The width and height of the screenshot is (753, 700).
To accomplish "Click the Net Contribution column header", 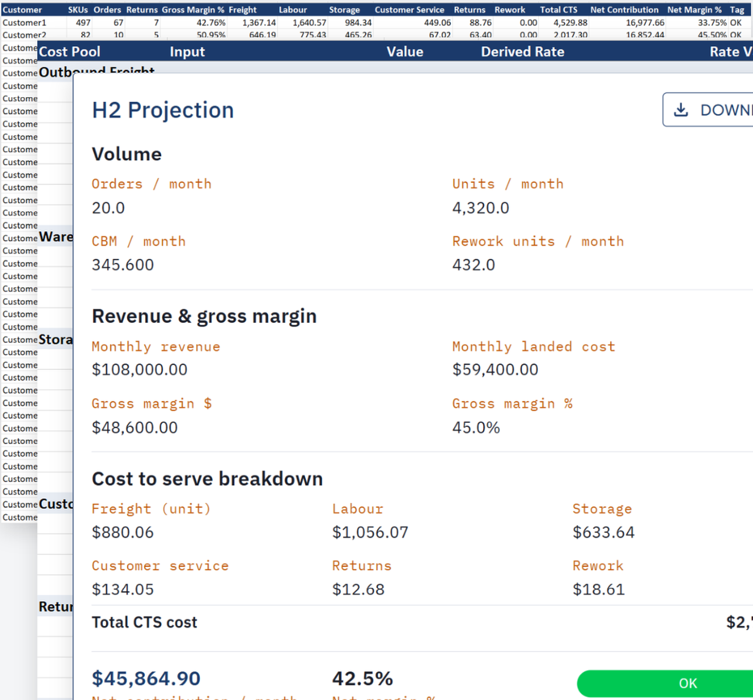I will click(x=624, y=9).
